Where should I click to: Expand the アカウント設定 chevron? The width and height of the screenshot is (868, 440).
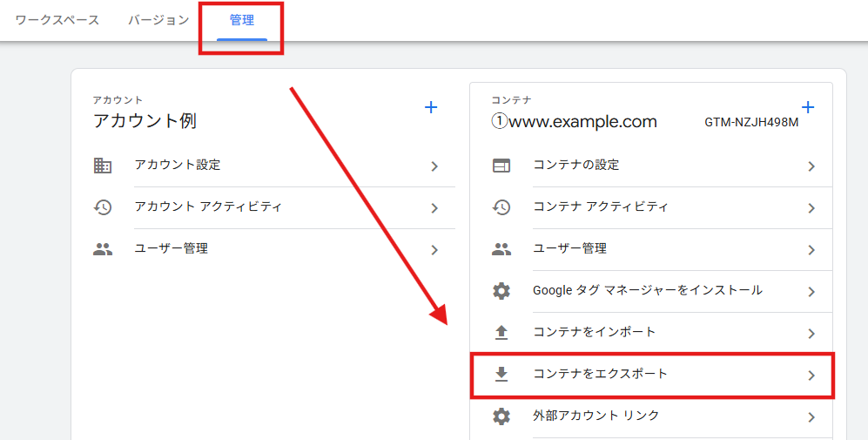coord(434,166)
